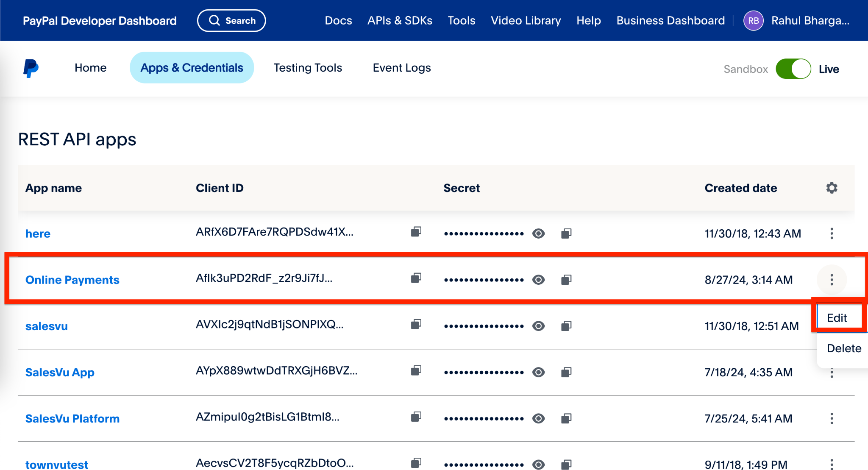Open the Search box in header
The width and height of the screenshot is (868, 470).
231,20
